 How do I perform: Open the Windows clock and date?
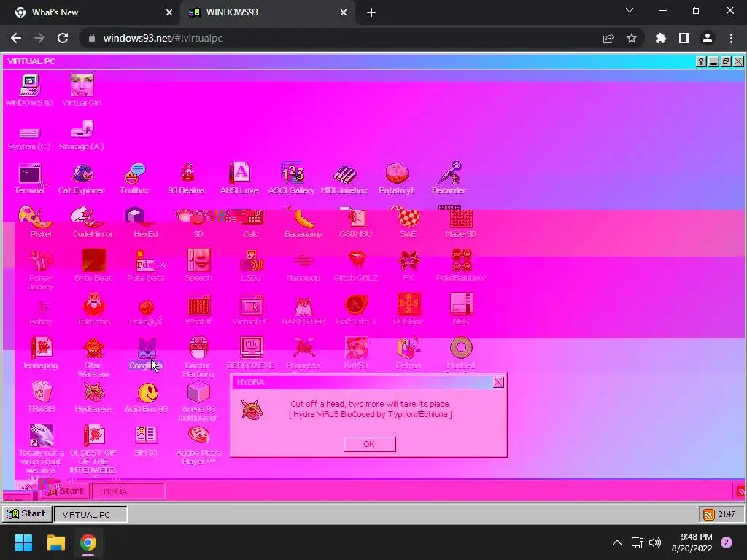click(x=692, y=542)
